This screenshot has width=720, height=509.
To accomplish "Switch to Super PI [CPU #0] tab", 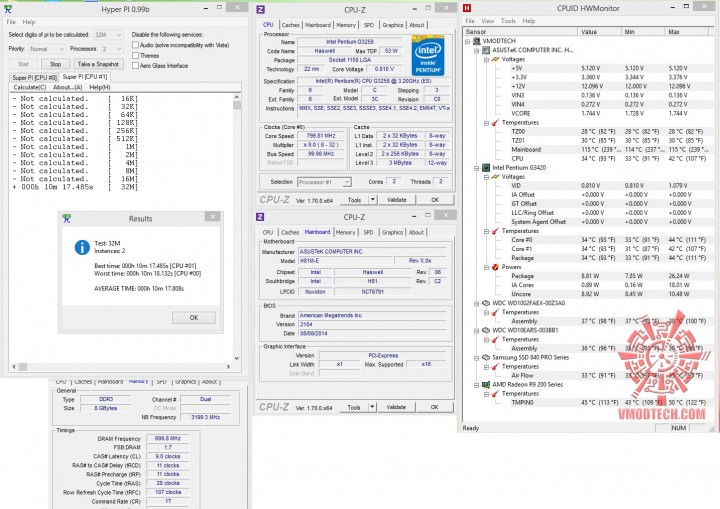I will [34, 78].
